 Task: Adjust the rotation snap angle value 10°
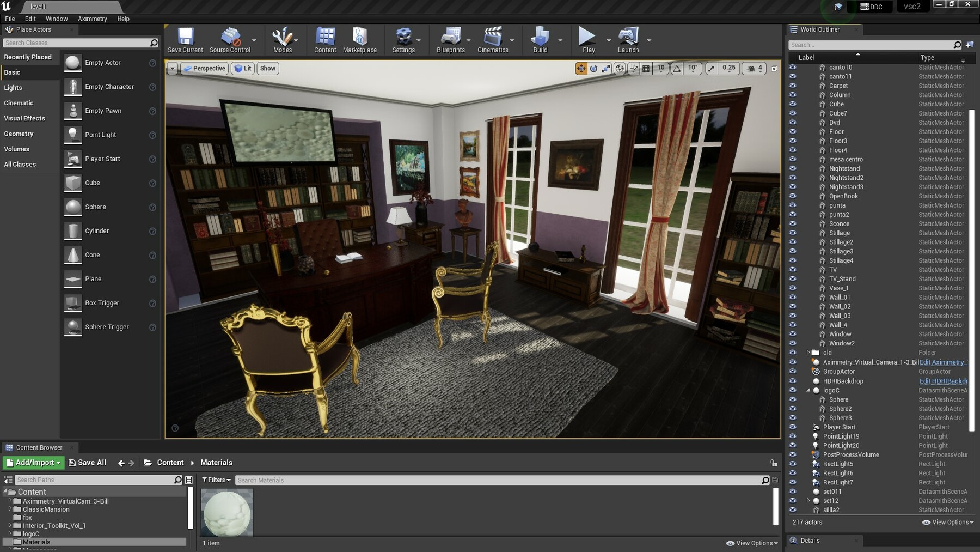click(692, 68)
